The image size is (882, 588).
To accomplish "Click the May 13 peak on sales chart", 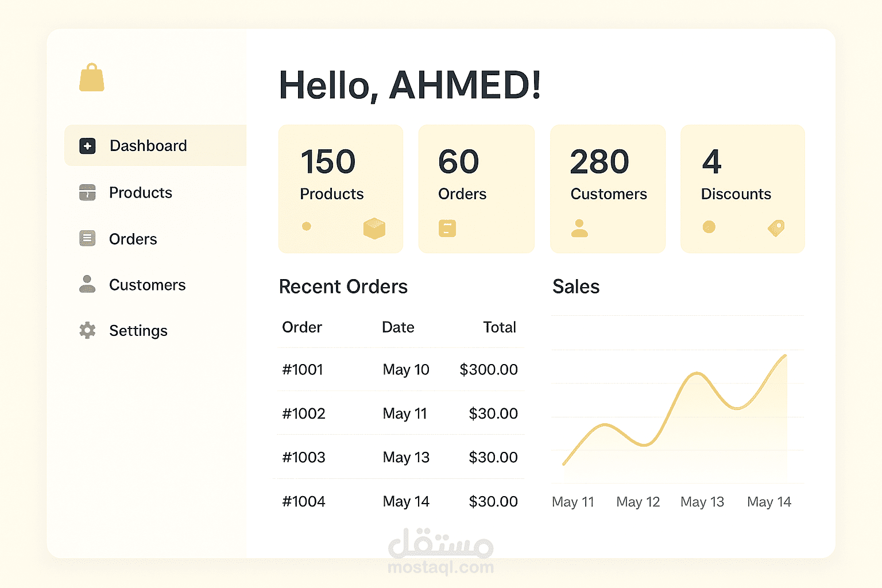I will (x=697, y=373).
